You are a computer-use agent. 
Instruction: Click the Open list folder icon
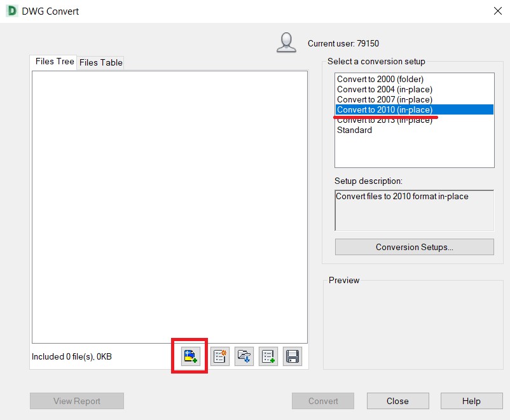pos(244,356)
